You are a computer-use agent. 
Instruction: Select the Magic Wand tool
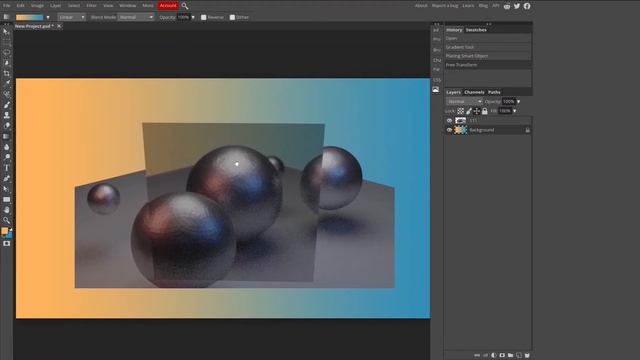(7, 63)
